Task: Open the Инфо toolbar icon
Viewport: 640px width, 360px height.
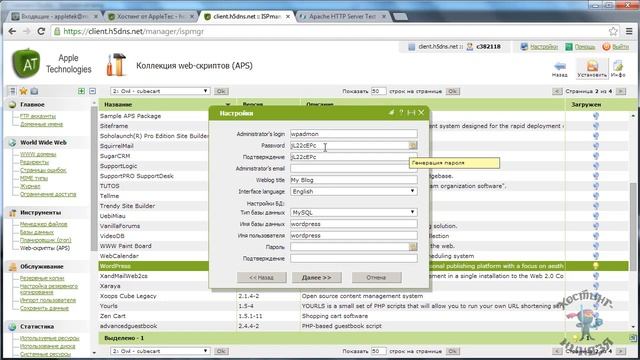Action: (x=618, y=69)
